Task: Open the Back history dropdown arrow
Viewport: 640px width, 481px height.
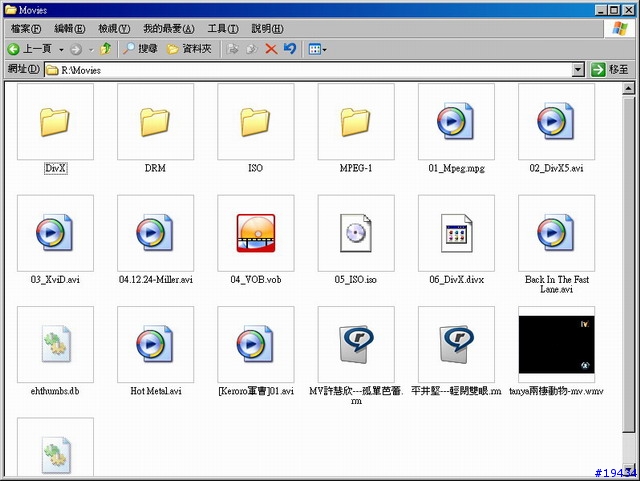Action: [x=61, y=50]
